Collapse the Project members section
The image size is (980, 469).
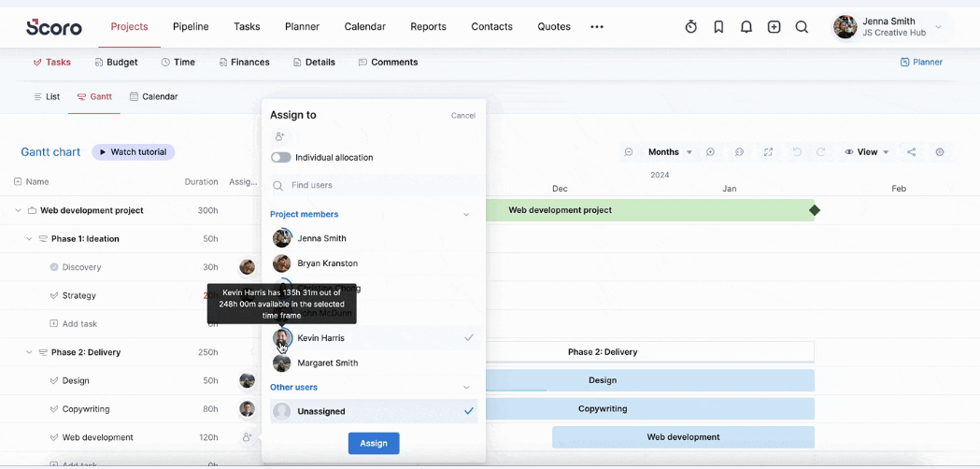(466, 215)
